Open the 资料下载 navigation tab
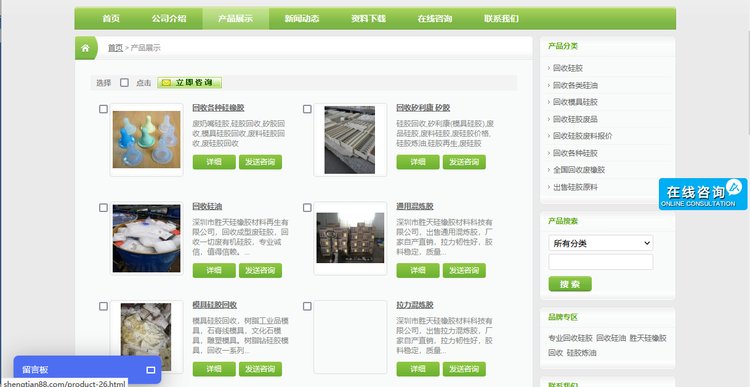The height and width of the screenshot is (387, 750). [x=368, y=19]
